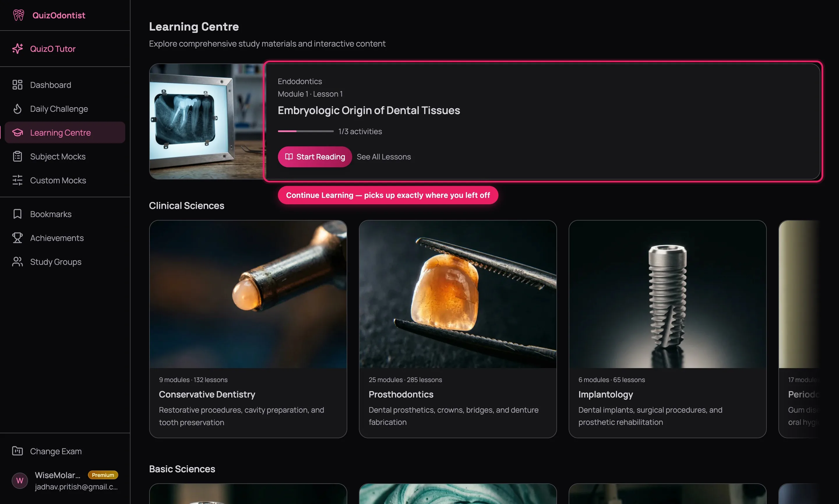The height and width of the screenshot is (504, 839).
Task: Click the QuizO Tutor sparkle icon
Action: pos(17,49)
